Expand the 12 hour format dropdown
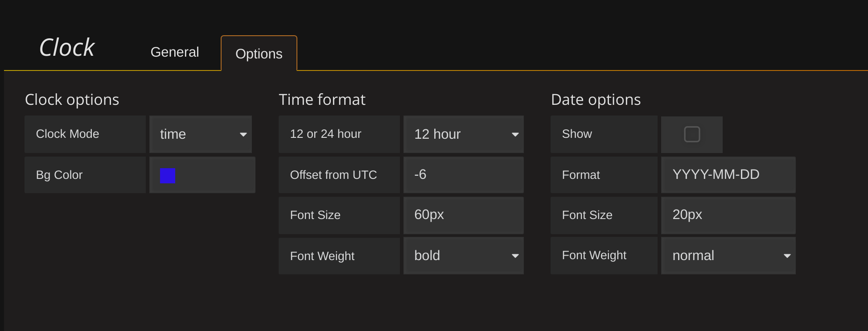The width and height of the screenshot is (868, 331). point(463,134)
